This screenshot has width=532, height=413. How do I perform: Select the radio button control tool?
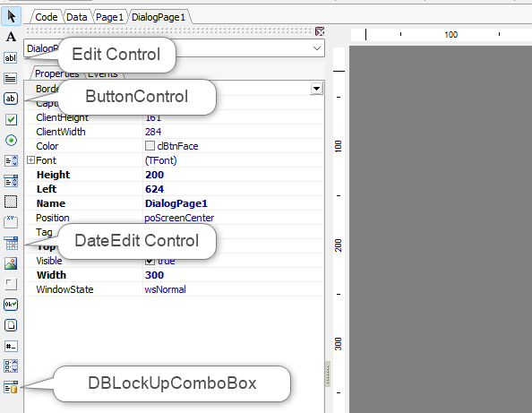pos(11,140)
